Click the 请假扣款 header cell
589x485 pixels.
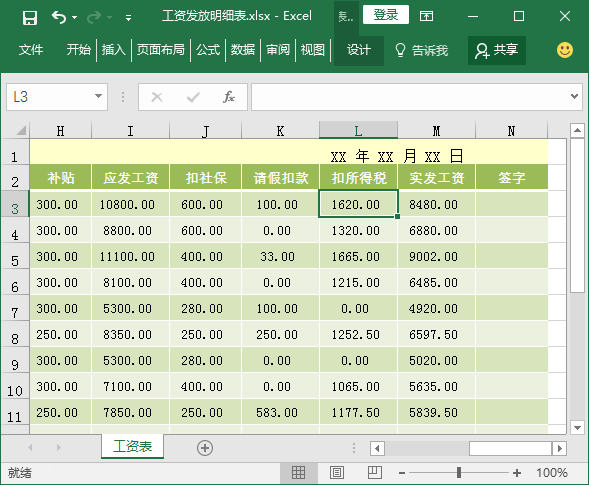click(x=280, y=177)
